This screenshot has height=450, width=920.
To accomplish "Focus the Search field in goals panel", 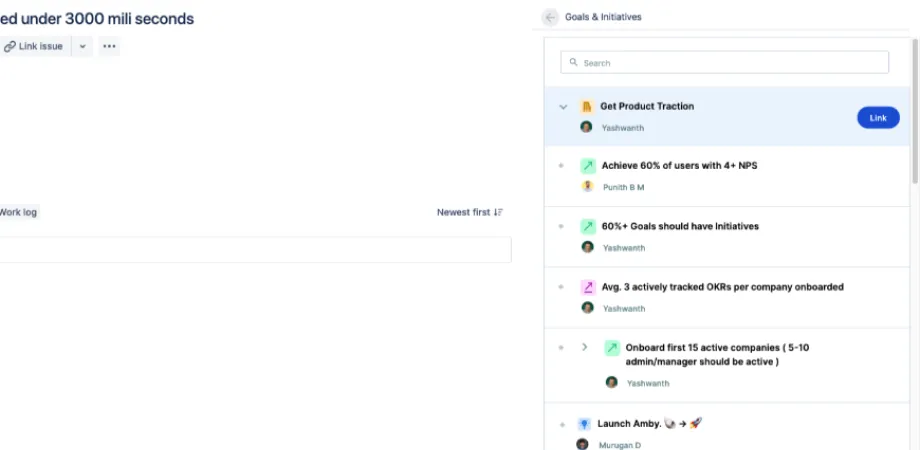I will 725,63.
